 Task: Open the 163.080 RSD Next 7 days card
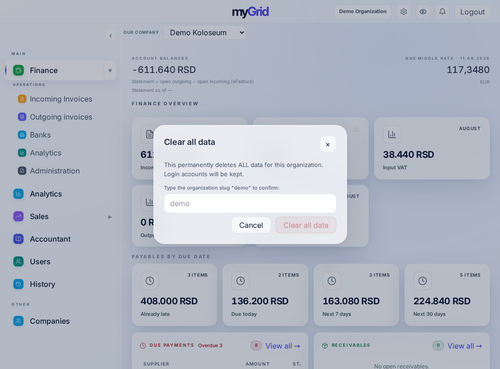pyautogui.click(x=356, y=295)
